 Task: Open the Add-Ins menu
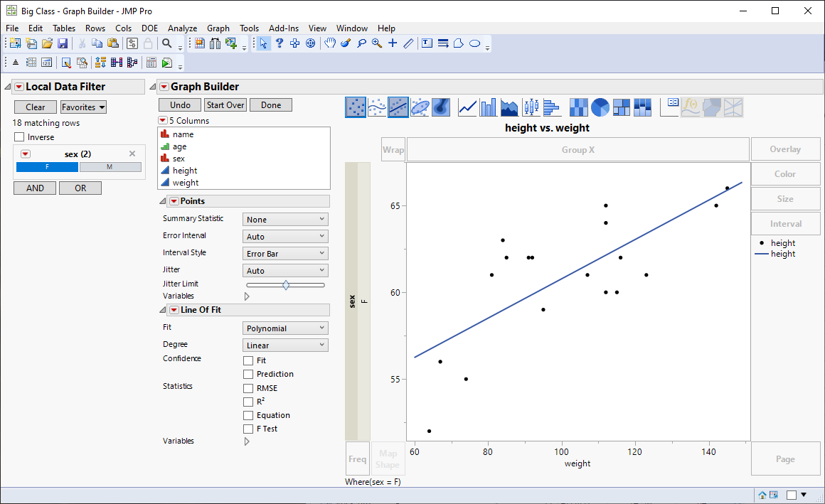(x=284, y=28)
